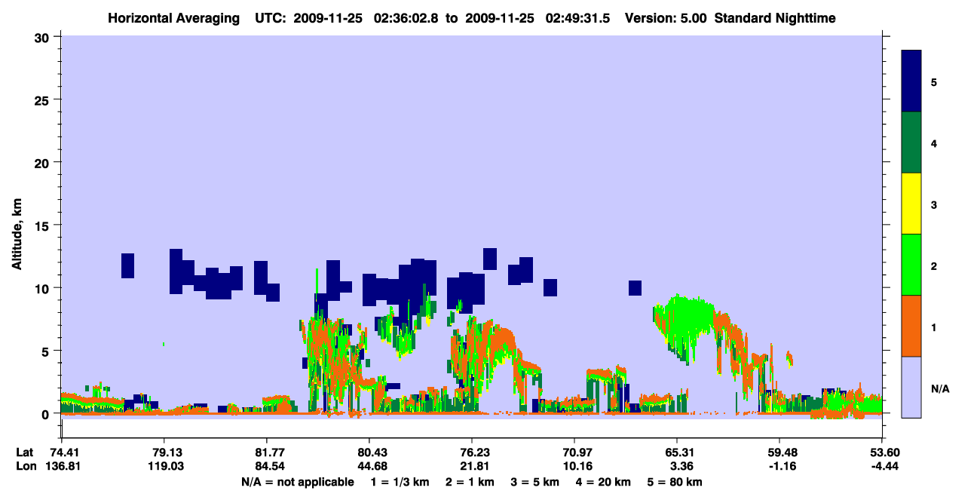Click latitude value 79.13
This screenshot has width=980, height=503.
164,452
